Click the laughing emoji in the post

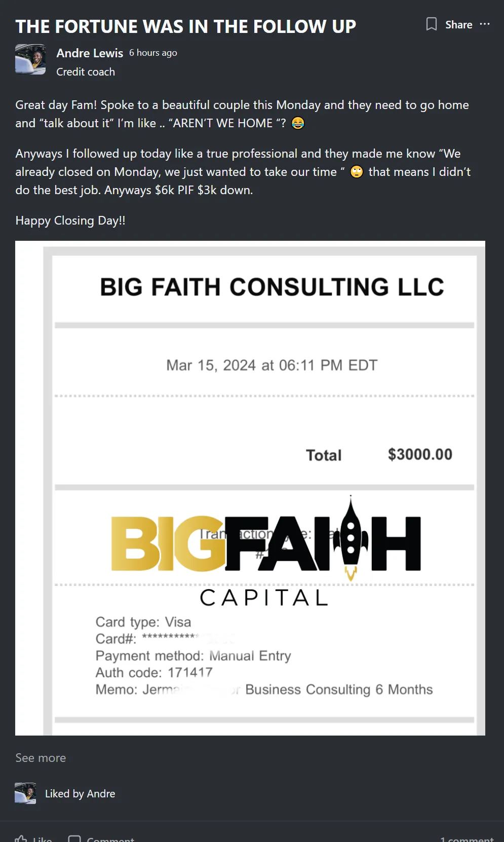(298, 123)
